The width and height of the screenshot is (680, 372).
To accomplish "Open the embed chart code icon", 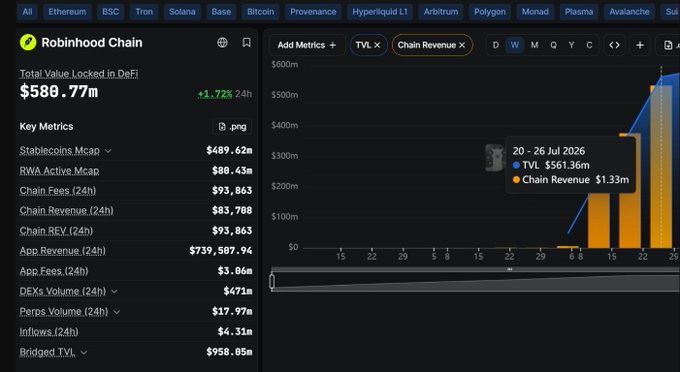I will pyautogui.click(x=614, y=45).
